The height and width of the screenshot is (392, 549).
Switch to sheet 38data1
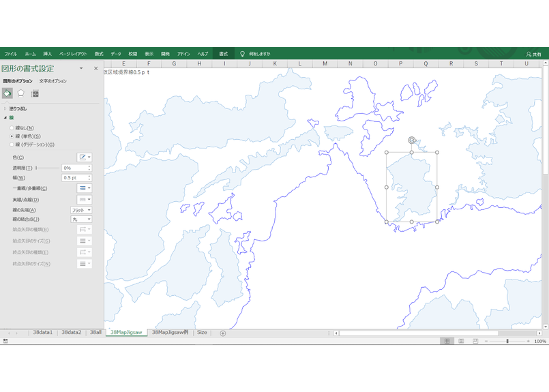tap(43, 333)
